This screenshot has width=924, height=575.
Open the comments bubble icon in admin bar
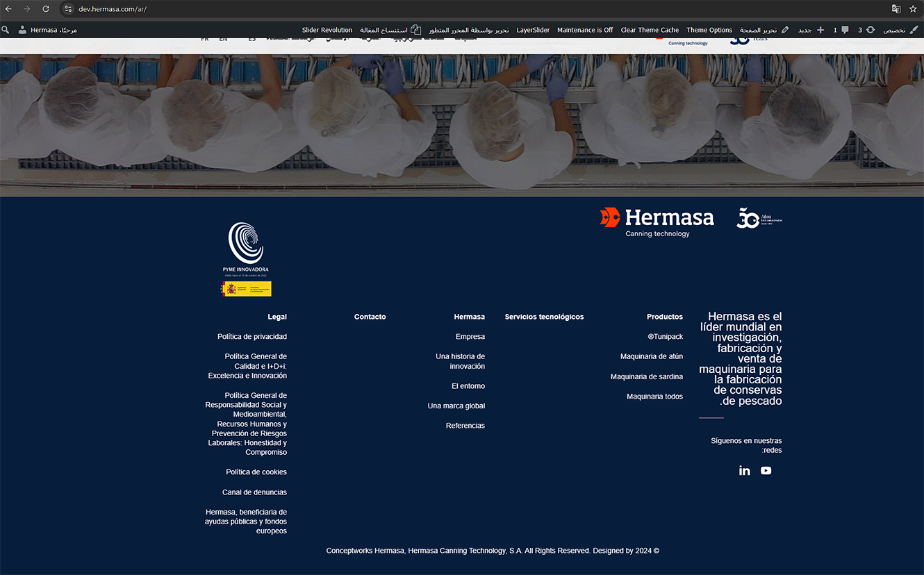point(845,30)
